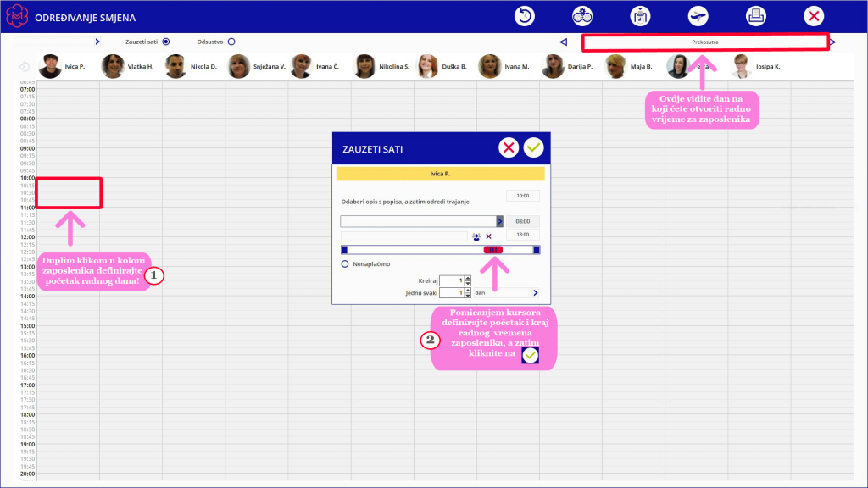
Task: Click the history/undo clock icon in header
Action: pyautogui.click(x=524, y=16)
